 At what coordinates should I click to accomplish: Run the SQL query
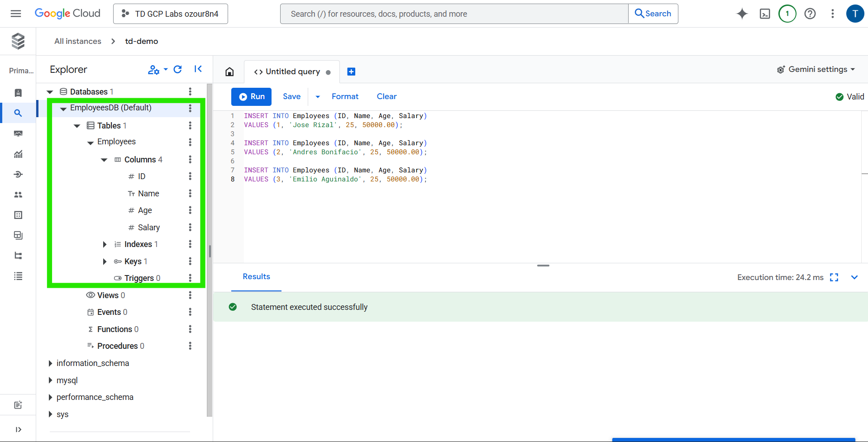point(251,97)
